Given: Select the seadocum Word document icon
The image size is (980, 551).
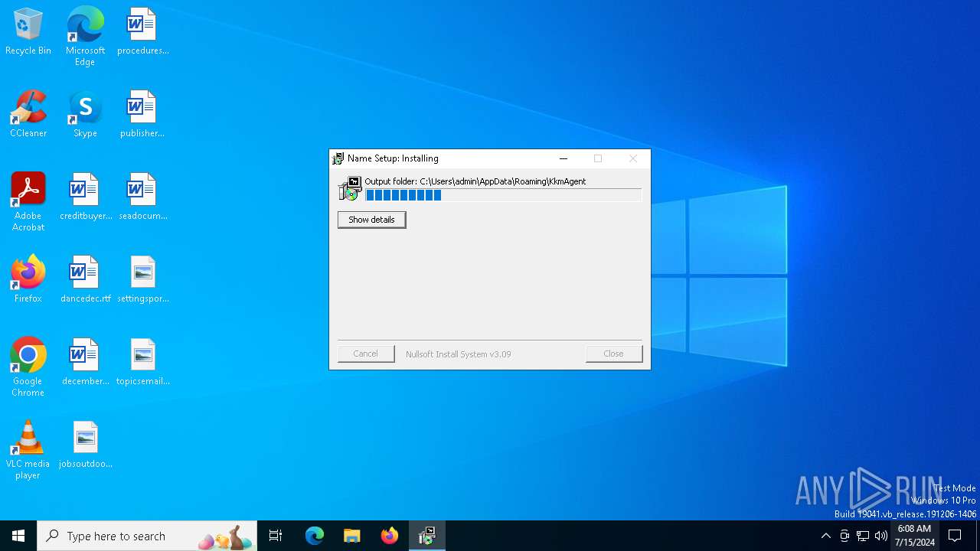Looking at the screenshot, I should coord(142,197).
